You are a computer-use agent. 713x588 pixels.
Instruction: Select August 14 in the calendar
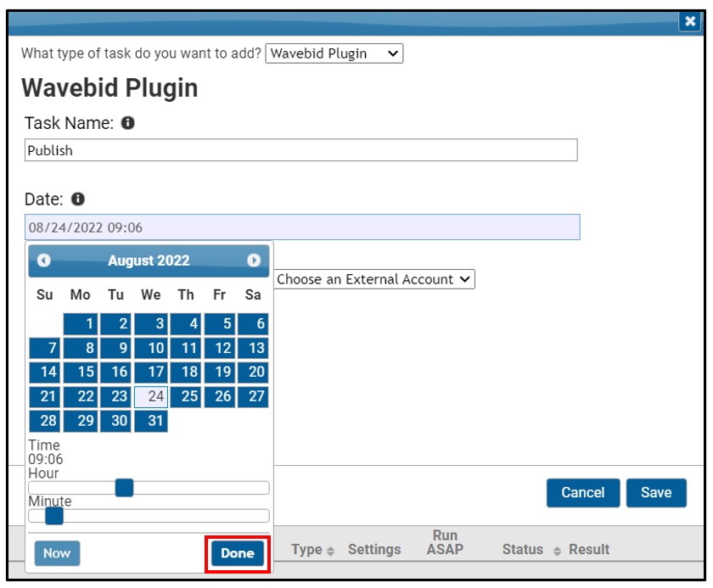pyautogui.click(x=44, y=372)
